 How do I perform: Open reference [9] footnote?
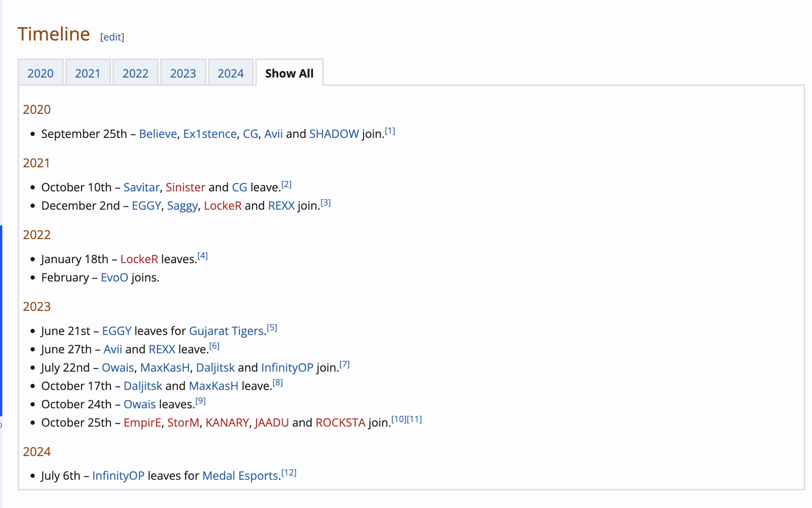pyautogui.click(x=201, y=401)
